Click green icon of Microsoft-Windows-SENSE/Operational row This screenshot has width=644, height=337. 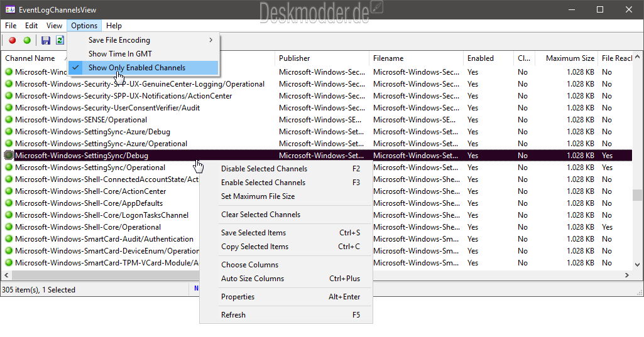click(9, 120)
